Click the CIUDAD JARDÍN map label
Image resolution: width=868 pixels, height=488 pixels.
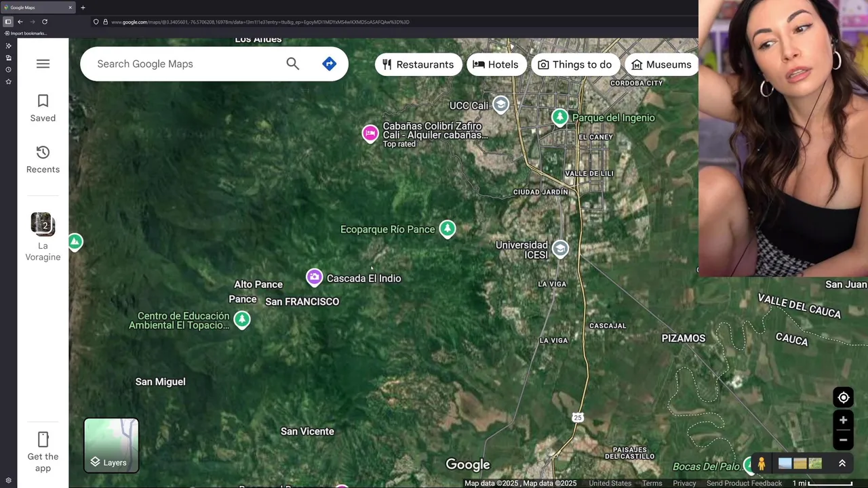click(x=540, y=192)
